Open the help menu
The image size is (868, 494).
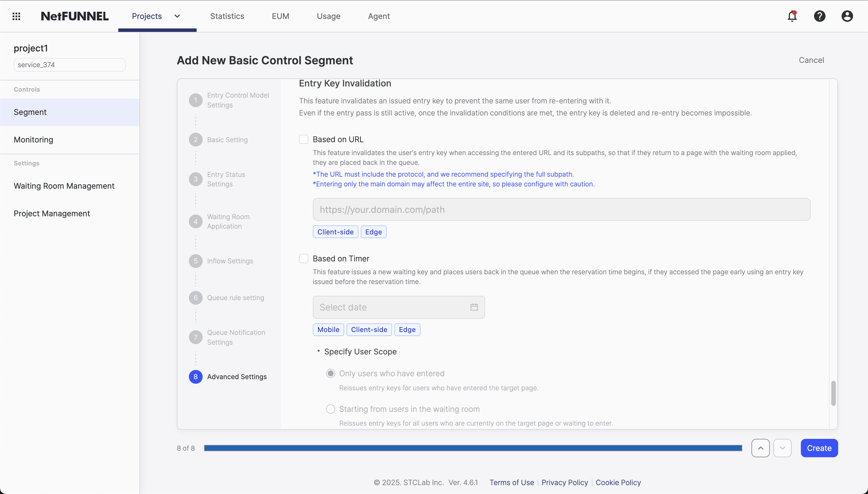820,16
